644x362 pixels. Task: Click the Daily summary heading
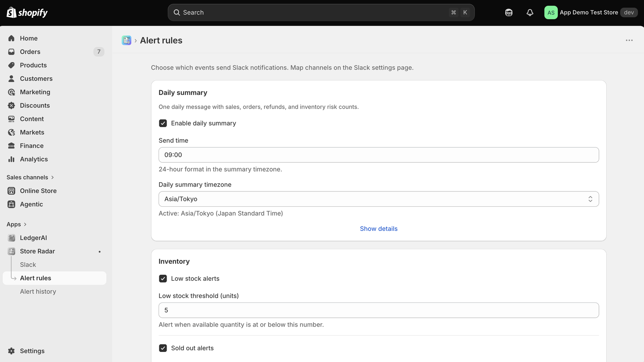[x=183, y=93]
